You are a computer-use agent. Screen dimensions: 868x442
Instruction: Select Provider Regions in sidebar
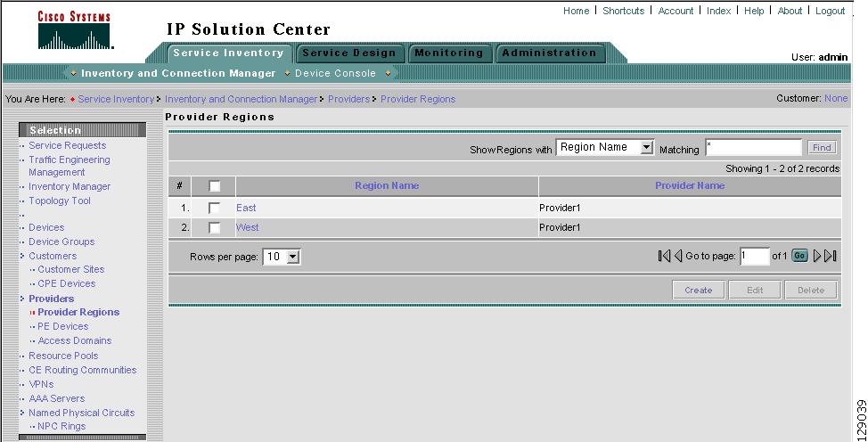(x=78, y=313)
